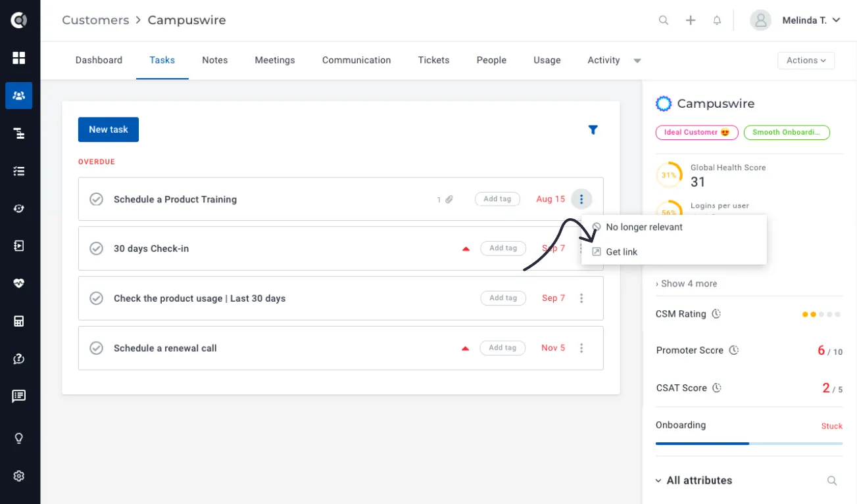Open the Tickets tab
Viewport: 857px width, 504px height.
coord(433,60)
